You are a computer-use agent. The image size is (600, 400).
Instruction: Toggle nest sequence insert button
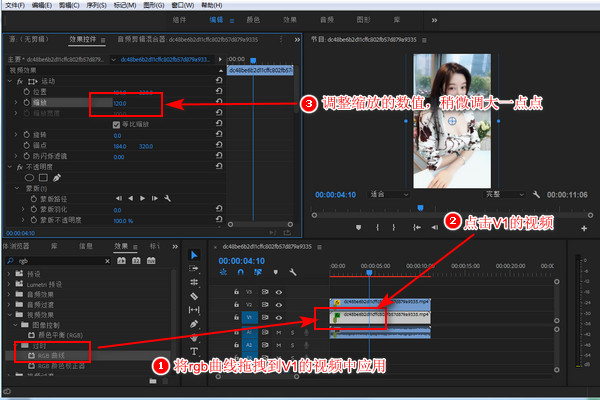(223, 272)
